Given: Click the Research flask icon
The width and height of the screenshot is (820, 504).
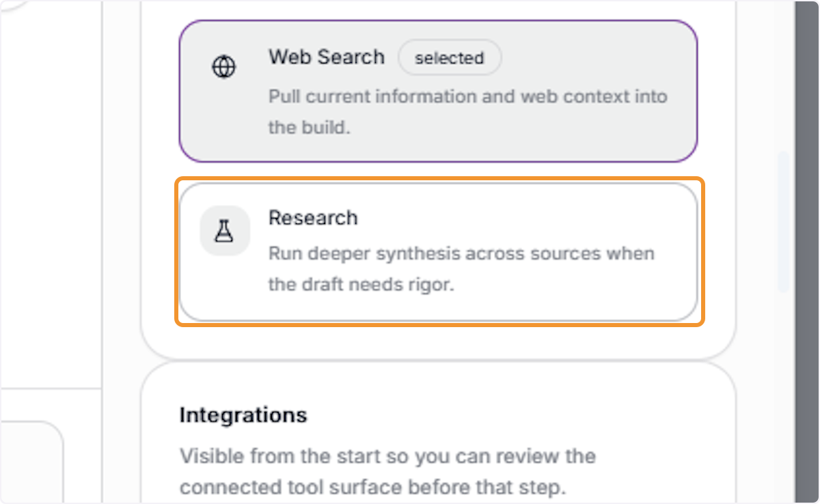Looking at the screenshot, I should pyautogui.click(x=224, y=231).
